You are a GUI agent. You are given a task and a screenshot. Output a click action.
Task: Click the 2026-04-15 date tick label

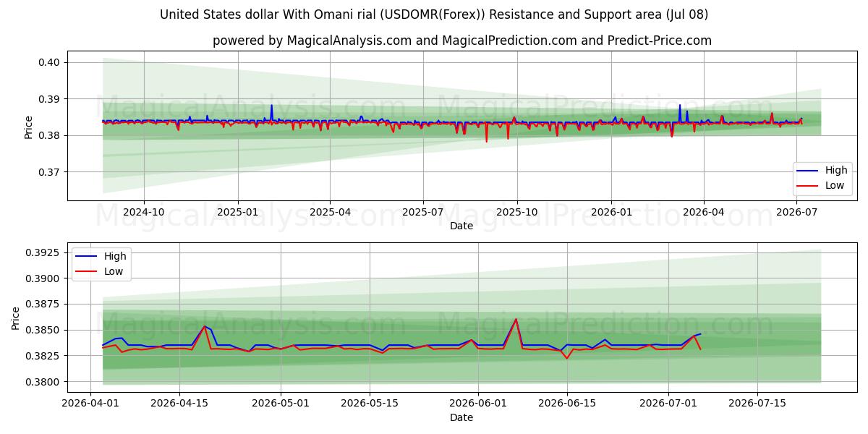(x=179, y=404)
